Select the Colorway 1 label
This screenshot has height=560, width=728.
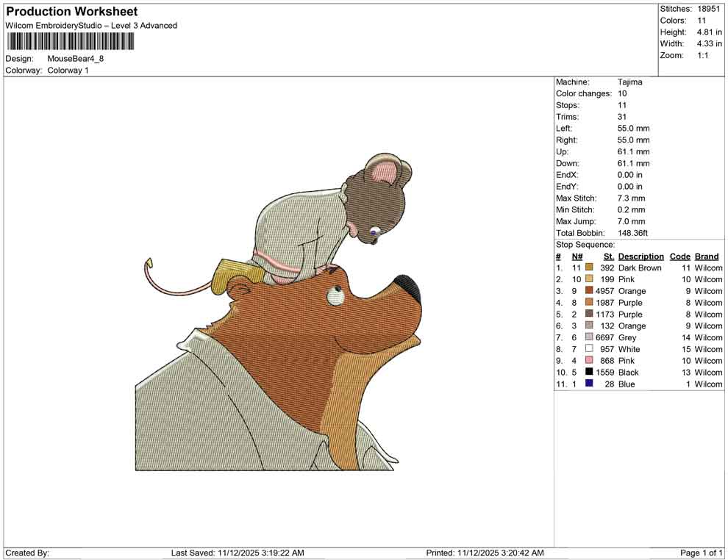point(68,71)
